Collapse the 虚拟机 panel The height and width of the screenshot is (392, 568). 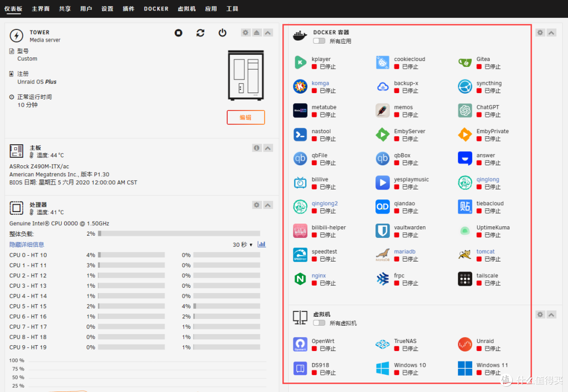(x=551, y=315)
